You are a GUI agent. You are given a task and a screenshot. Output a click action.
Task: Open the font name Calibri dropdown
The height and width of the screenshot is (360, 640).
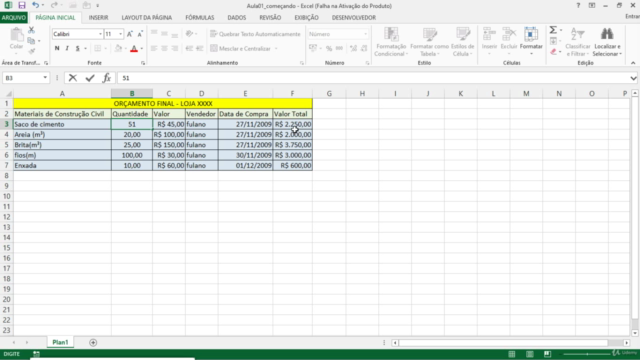[100, 34]
